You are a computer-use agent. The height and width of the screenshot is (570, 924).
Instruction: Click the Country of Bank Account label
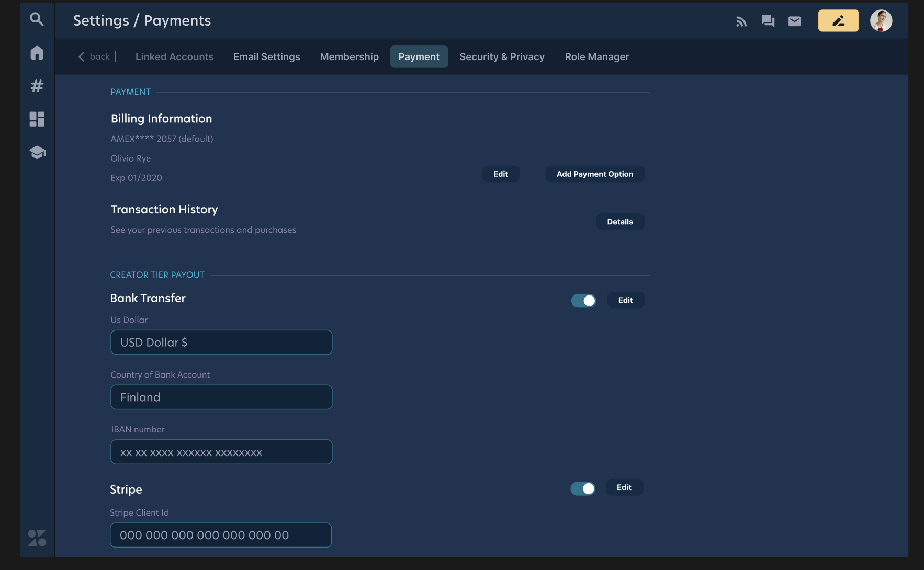pos(161,375)
